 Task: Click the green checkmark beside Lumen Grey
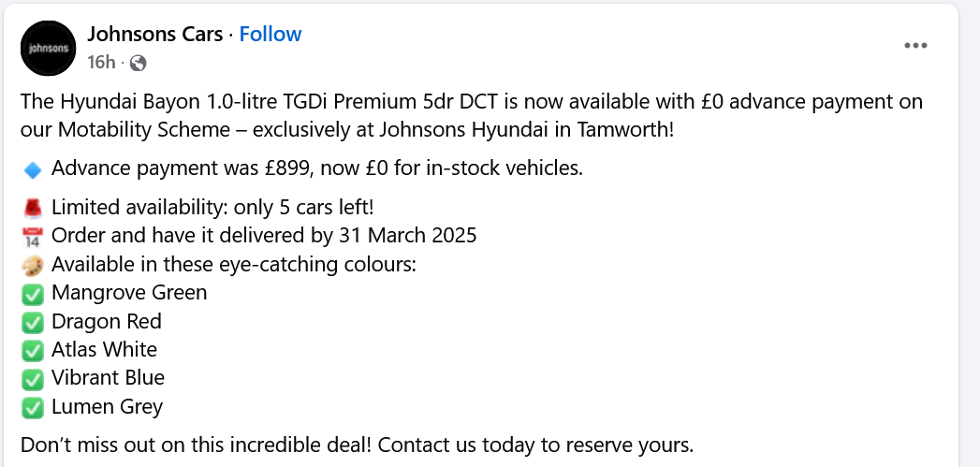coord(33,407)
